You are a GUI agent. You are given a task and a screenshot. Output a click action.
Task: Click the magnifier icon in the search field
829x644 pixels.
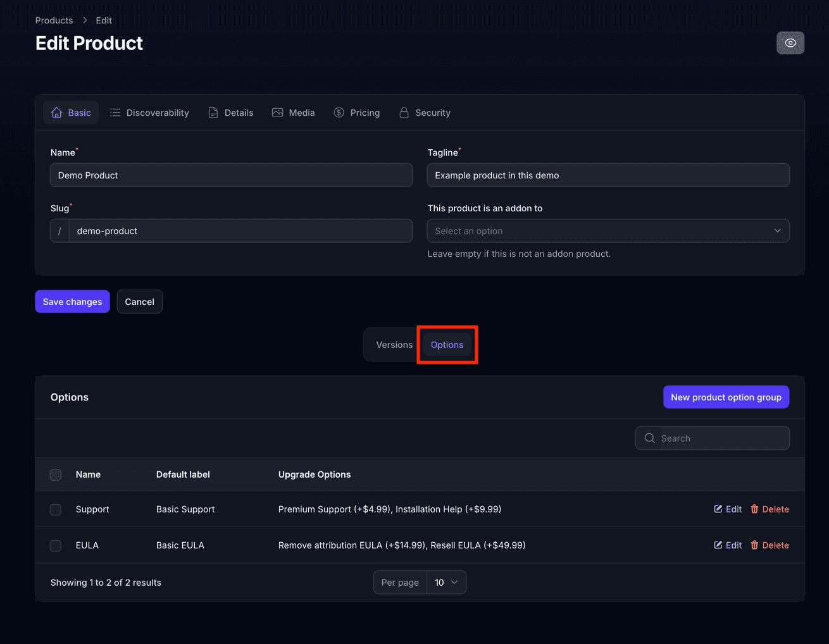[649, 438]
